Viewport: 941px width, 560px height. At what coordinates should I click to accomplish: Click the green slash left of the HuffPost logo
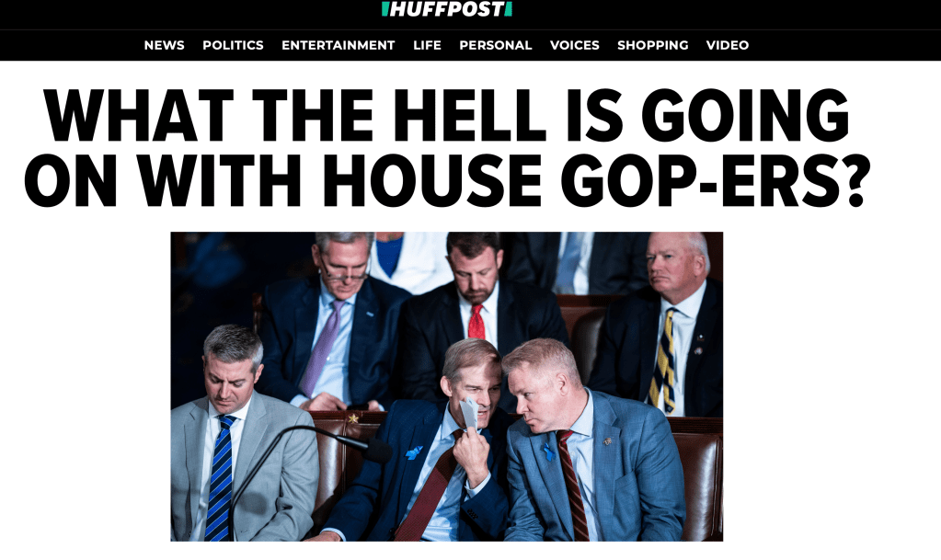click(384, 9)
